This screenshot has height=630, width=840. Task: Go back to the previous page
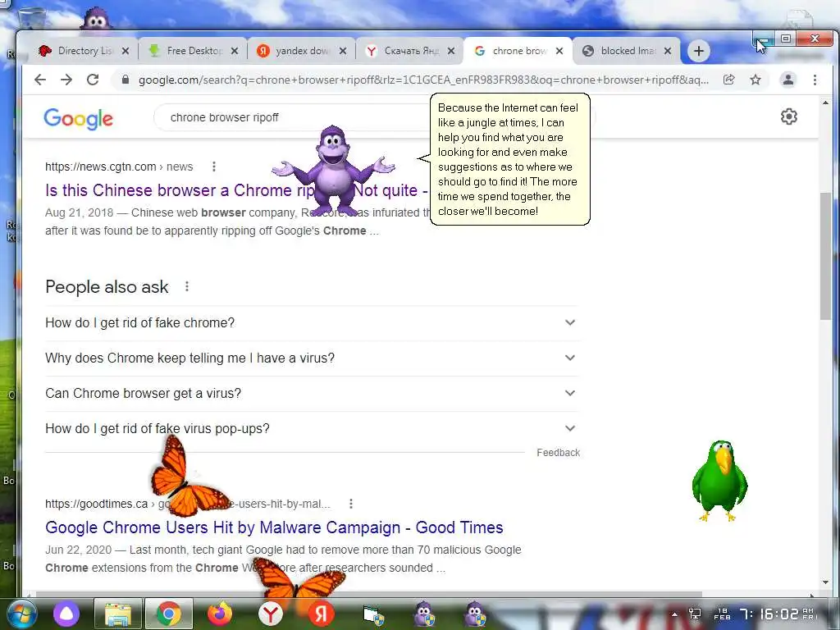(40, 80)
